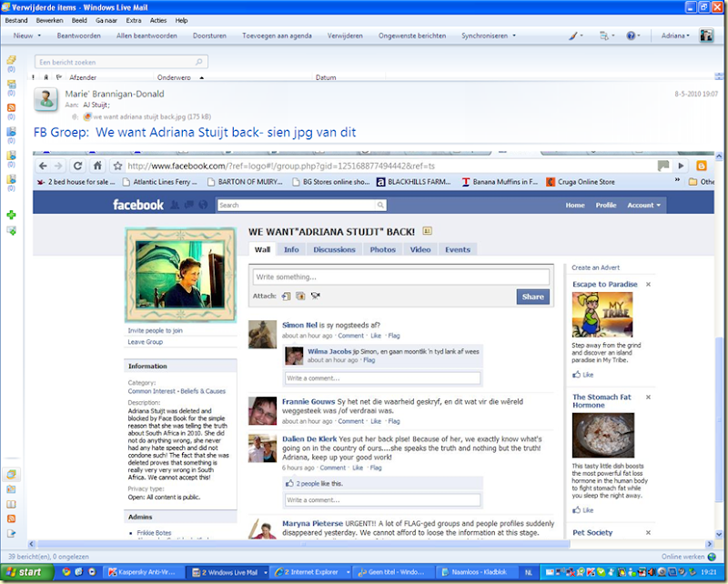Click Doorsturen in the toolbar
The width and height of the screenshot is (728, 584).
(x=209, y=35)
